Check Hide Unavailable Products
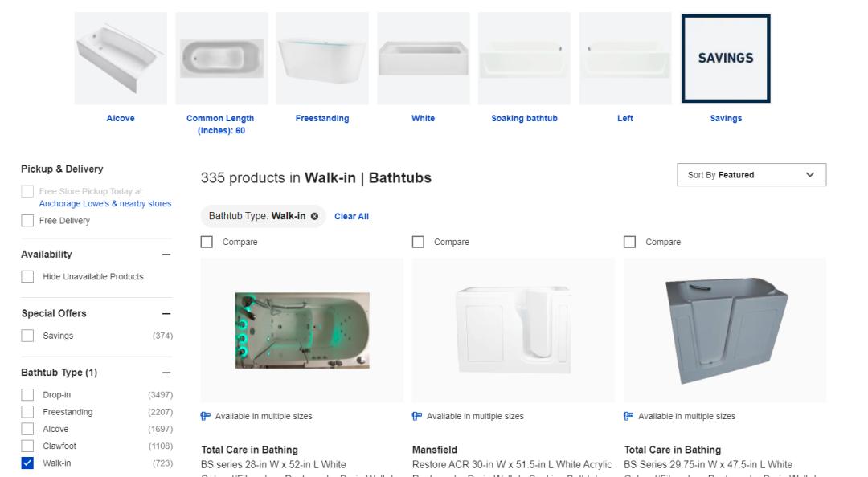Screen dimensions: 868x477 (28, 277)
